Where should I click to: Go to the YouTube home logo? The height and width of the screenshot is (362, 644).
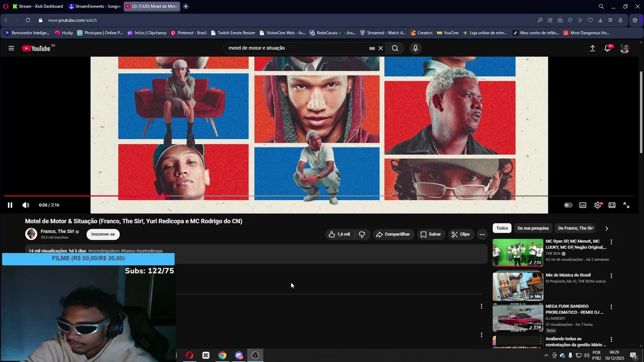pyautogui.click(x=36, y=48)
